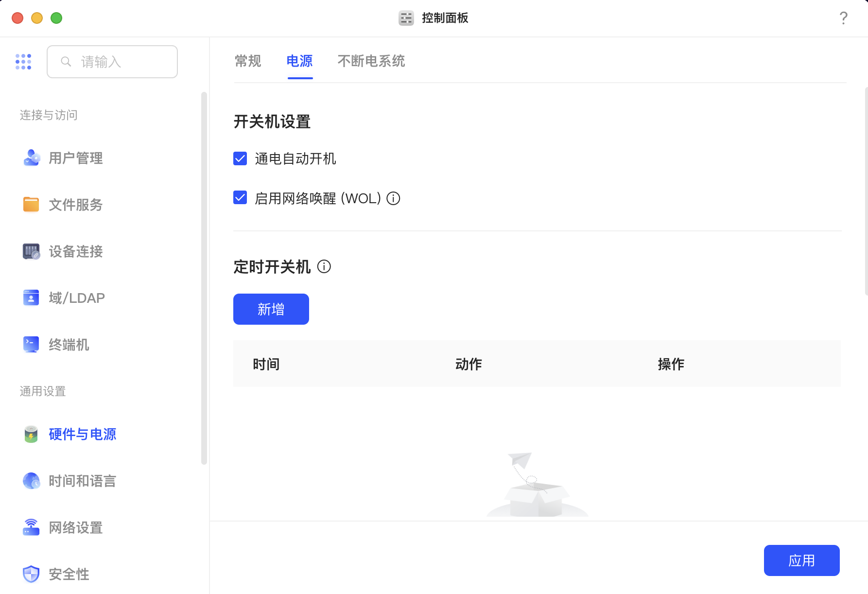Switch to the 常规 tab
868x594 pixels.
[247, 62]
